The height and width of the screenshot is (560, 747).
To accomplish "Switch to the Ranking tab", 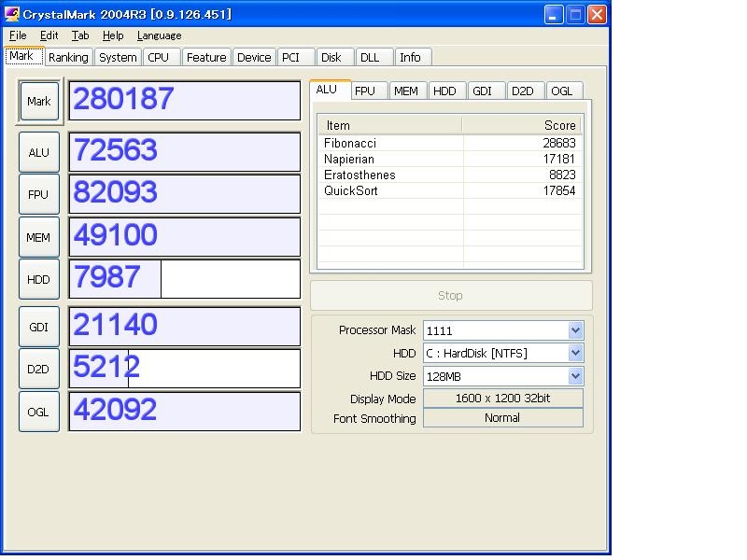I will tap(68, 57).
